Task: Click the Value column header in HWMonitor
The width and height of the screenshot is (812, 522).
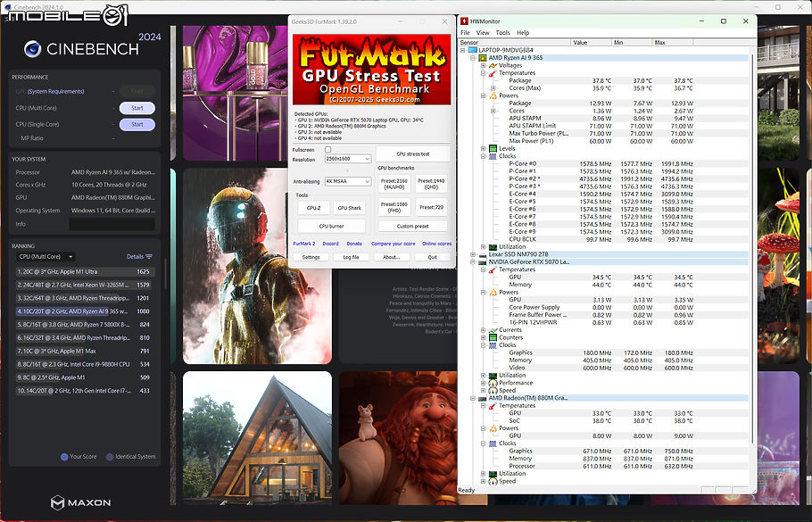Action: (591, 43)
